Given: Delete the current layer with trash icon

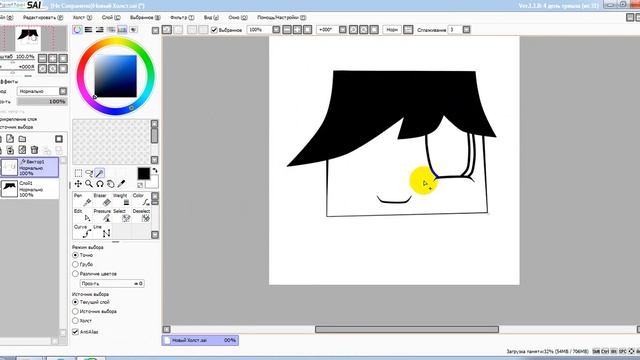Looking at the screenshot, I should click(x=34, y=150).
